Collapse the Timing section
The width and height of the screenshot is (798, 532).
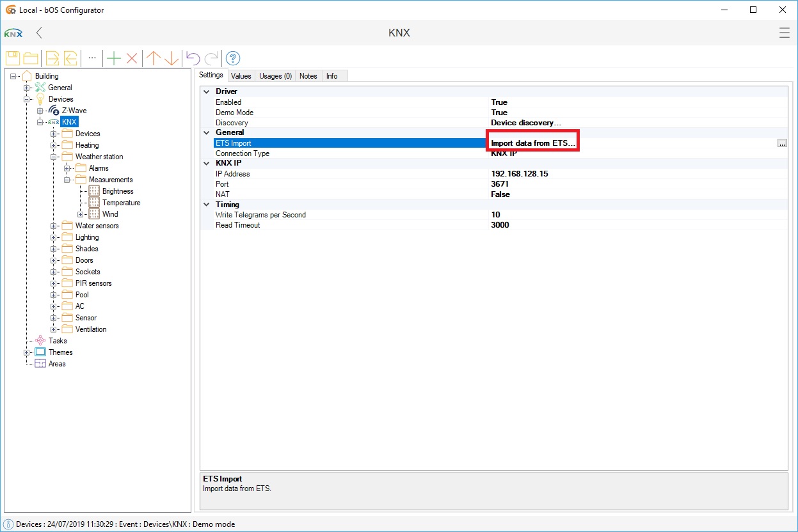(x=207, y=205)
